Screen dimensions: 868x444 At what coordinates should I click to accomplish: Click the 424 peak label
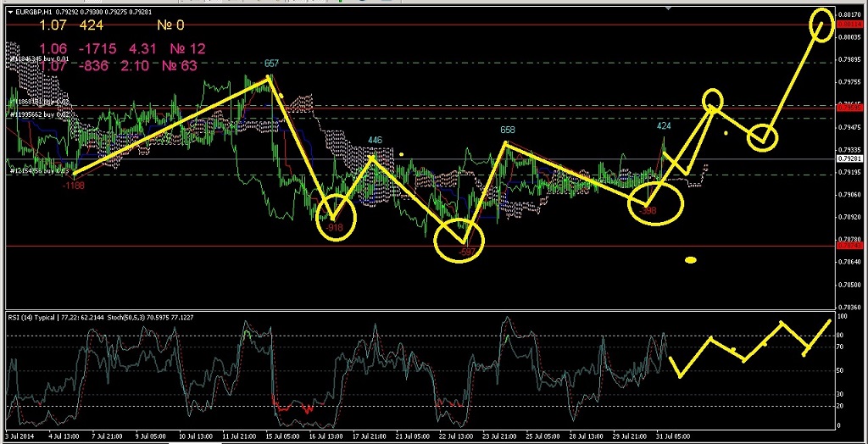pos(665,126)
